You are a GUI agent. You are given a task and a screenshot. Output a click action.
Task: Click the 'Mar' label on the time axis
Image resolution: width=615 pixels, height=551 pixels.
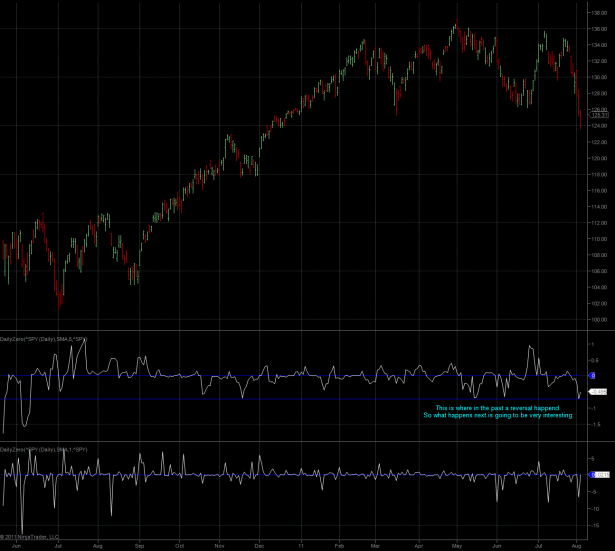point(375,546)
